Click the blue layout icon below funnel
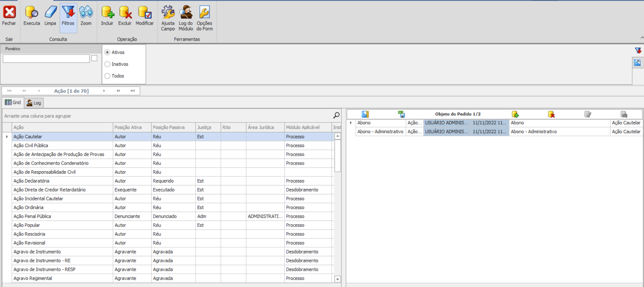644x287 pixels. pos(637,62)
